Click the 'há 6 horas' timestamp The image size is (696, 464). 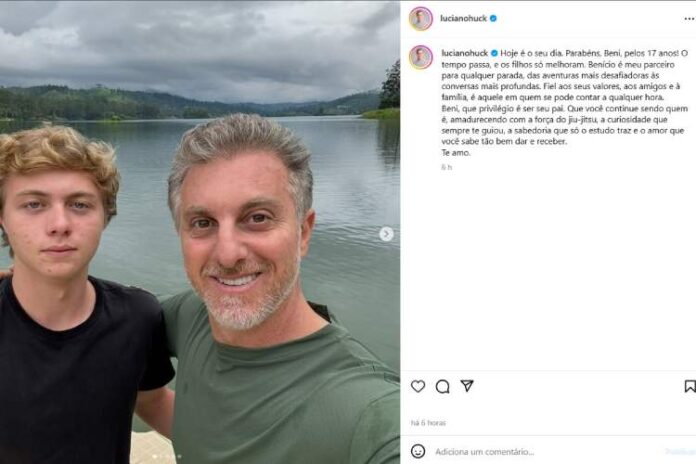[428, 423]
